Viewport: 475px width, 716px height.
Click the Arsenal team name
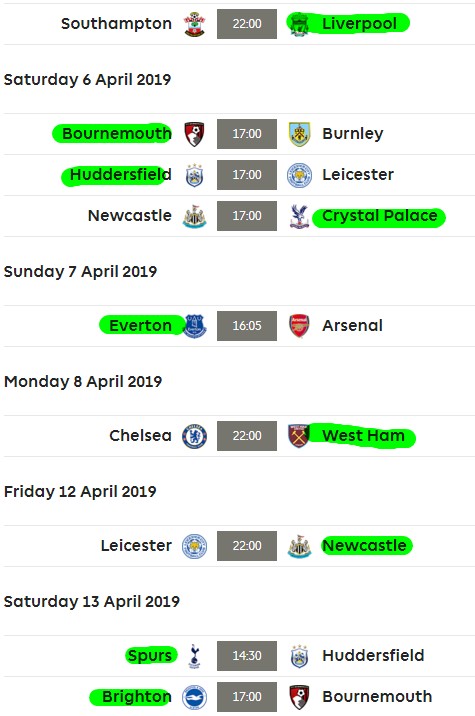(352, 326)
